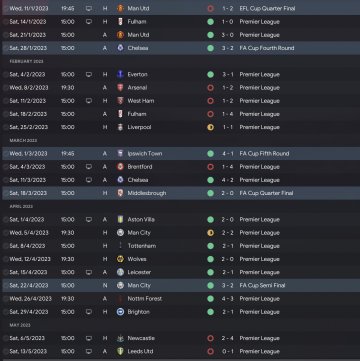Toggle the selection circle for the Fulham 14/1/2023 fixture
The height and width of the screenshot is (361, 360).
tap(5, 22)
